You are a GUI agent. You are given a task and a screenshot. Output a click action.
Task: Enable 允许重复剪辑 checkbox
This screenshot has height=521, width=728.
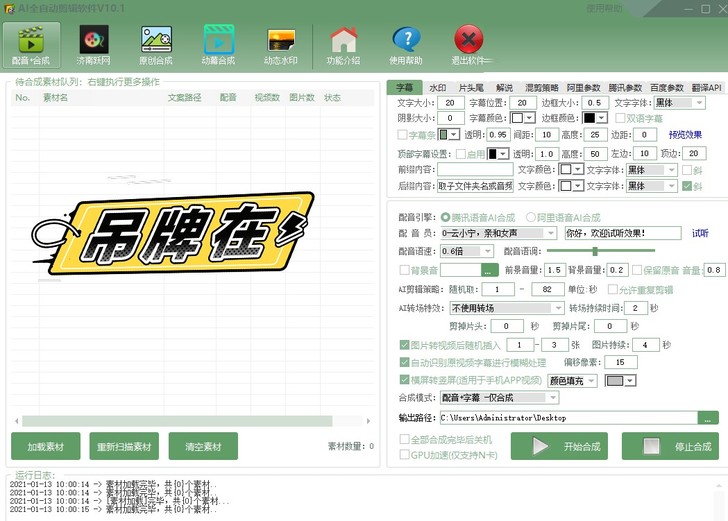point(613,290)
